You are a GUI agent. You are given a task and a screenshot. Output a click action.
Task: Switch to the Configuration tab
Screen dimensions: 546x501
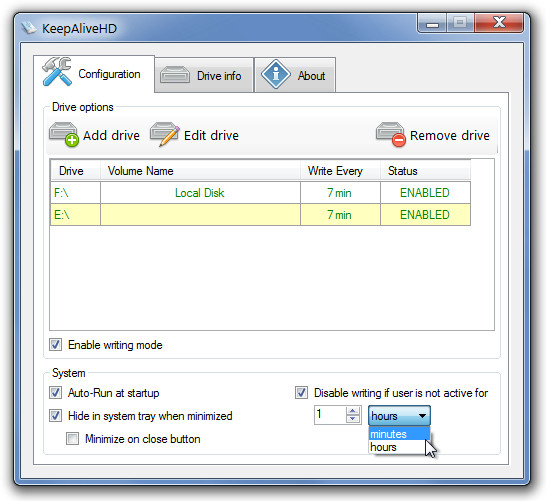[x=94, y=73]
